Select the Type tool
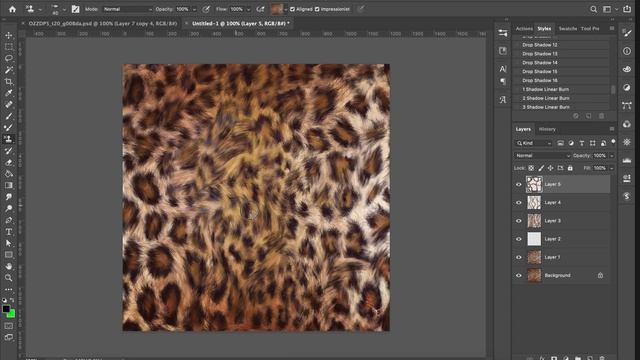The width and height of the screenshot is (640, 360). [x=9, y=232]
